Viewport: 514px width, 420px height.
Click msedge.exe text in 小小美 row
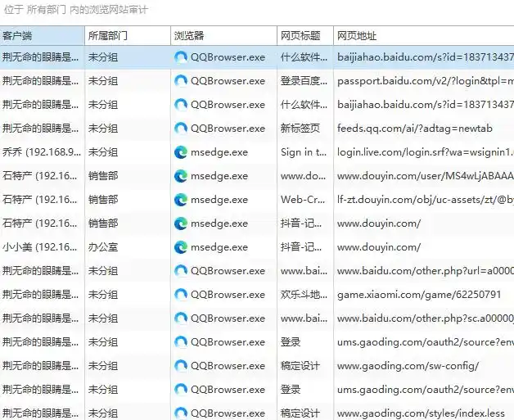tap(219, 247)
